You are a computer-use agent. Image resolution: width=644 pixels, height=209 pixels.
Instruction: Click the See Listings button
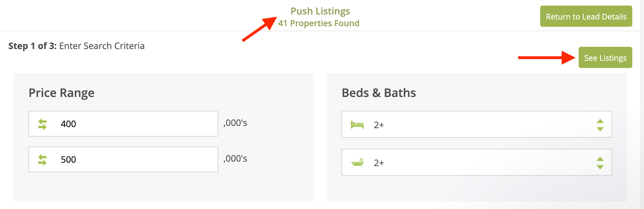click(x=605, y=58)
